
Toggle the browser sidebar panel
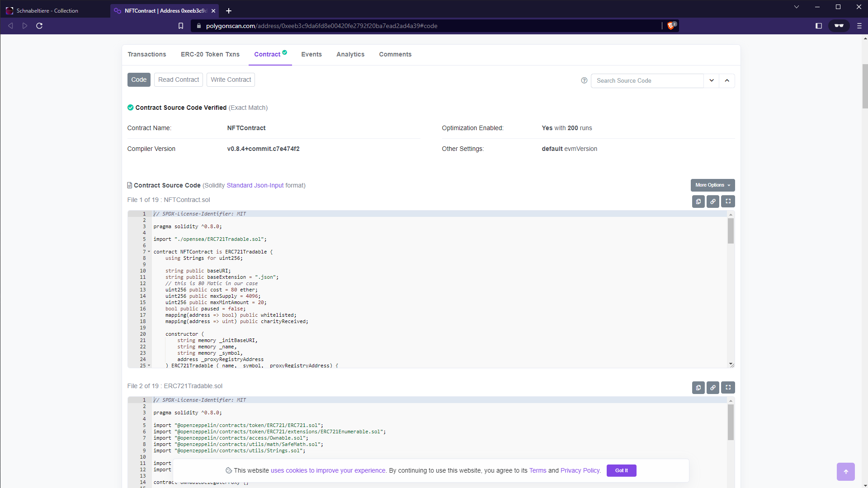coord(818,26)
